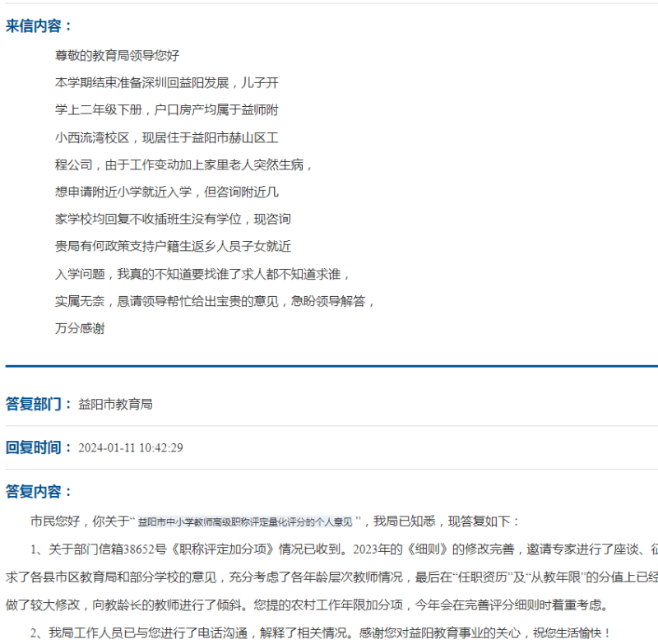Screen dimensions: 658x644
Task: Click the line starting 小西流湾校区
Action: [x=167, y=137]
